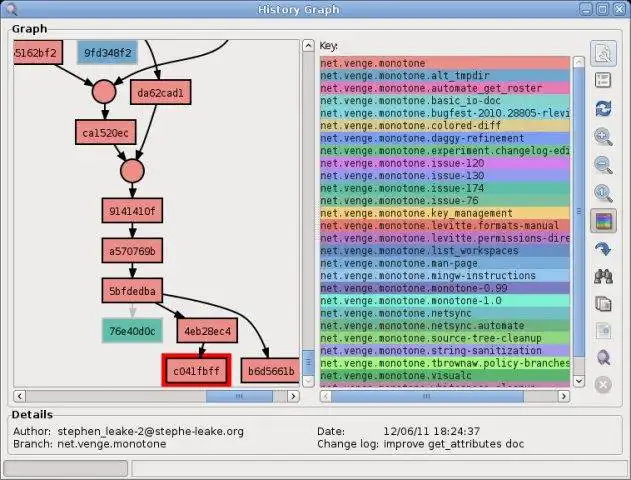Select key row key_management
The width and height of the screenshot is (631, 480).
click(445, 213)
